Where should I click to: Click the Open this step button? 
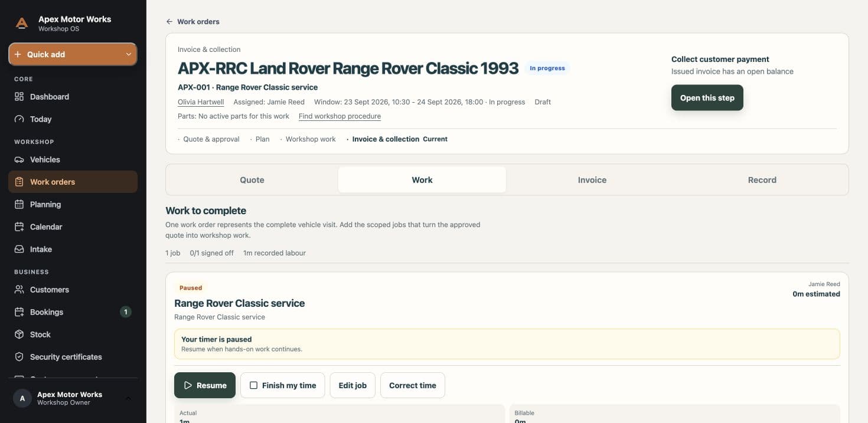(x=707, y=98)
